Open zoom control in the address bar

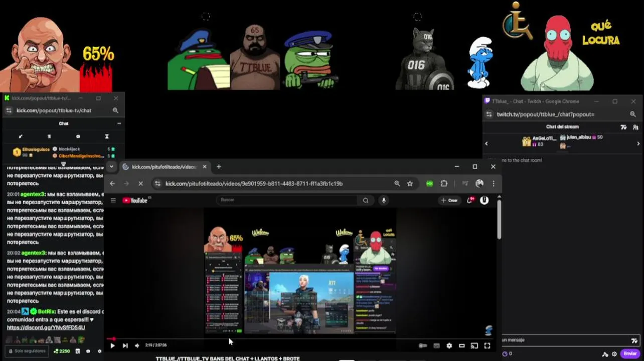coord(397,184)
